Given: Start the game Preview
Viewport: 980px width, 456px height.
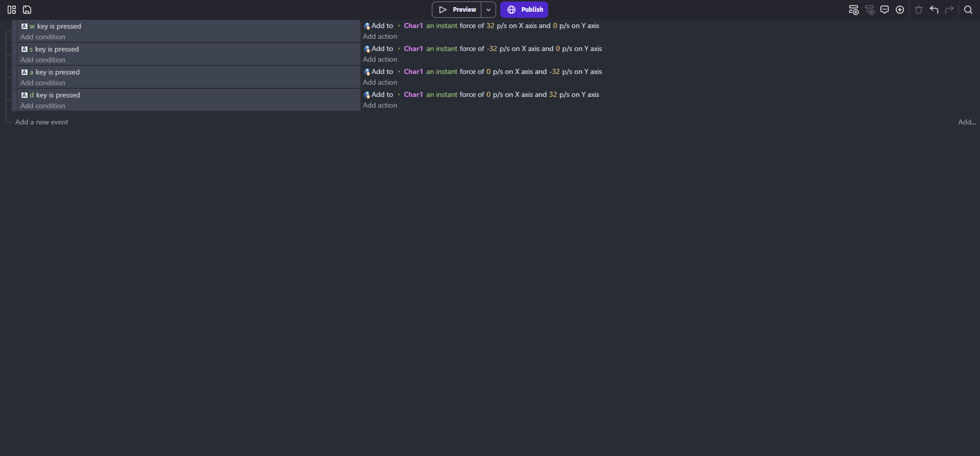Looking at the screenshot, I should coord(457,10).
